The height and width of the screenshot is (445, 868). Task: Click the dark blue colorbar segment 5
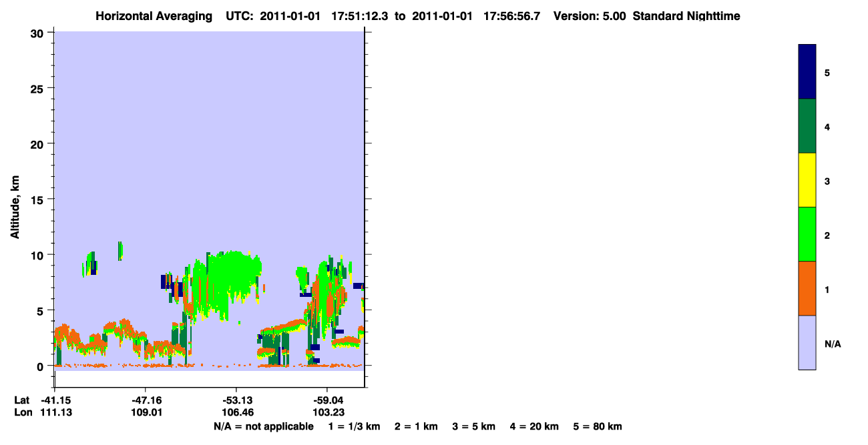click(x=807, y=72)
